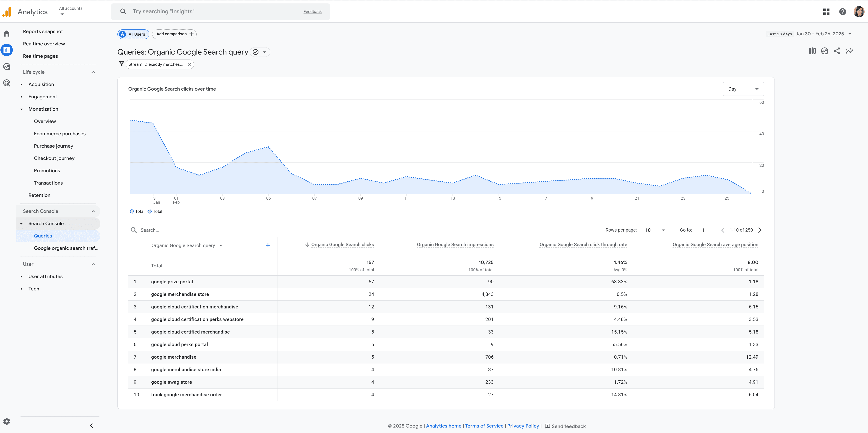Collapse the left navigation panel
Screen dimensions: 868x433
[91, 426]
